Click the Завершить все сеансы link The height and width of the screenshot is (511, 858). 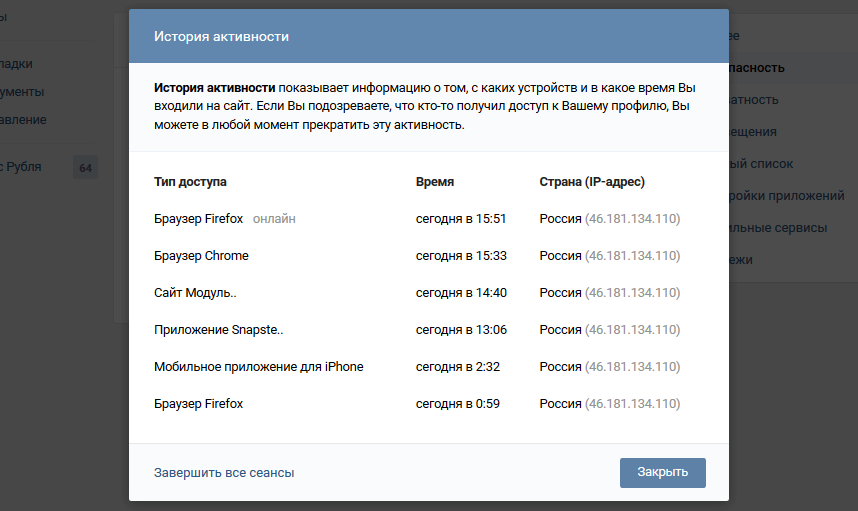click(224, 473)
